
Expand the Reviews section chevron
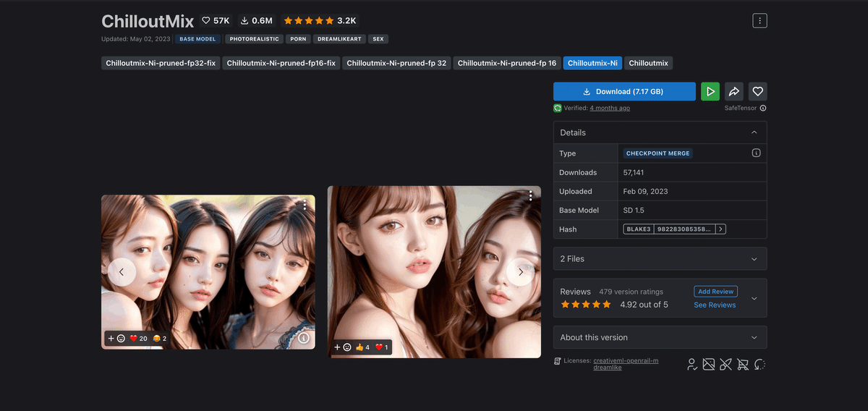(754, 298)
